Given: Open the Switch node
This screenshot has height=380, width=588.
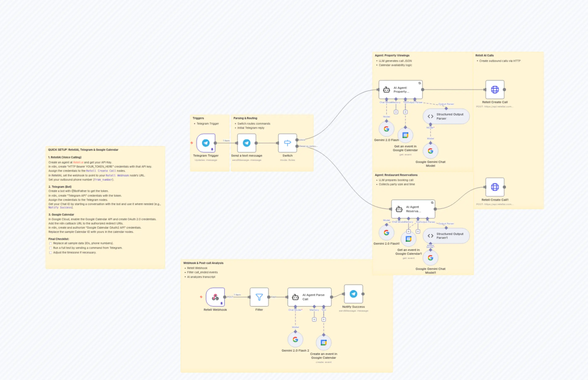Looking at the screenshot, I should pyautogui.click(x=287, y=143).
